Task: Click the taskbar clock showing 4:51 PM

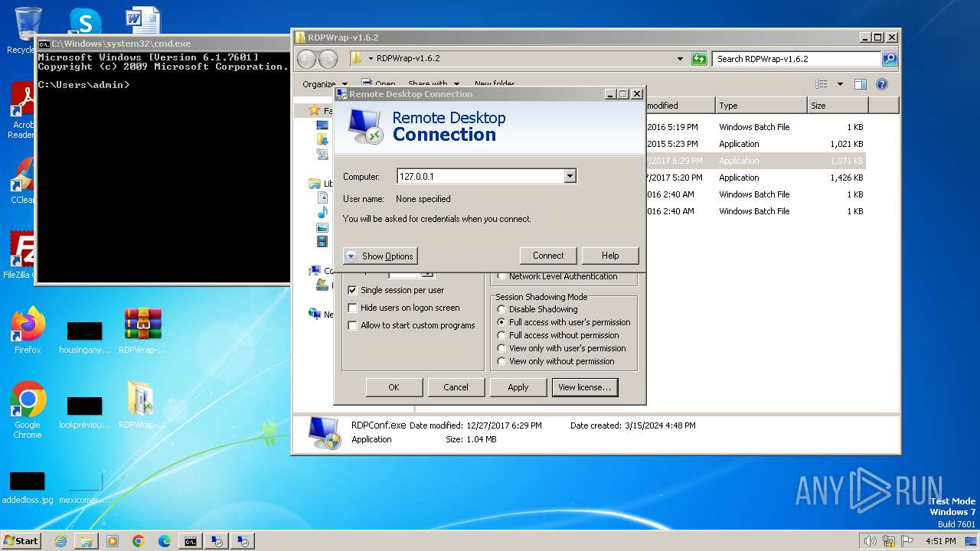Action: [941, 541]
